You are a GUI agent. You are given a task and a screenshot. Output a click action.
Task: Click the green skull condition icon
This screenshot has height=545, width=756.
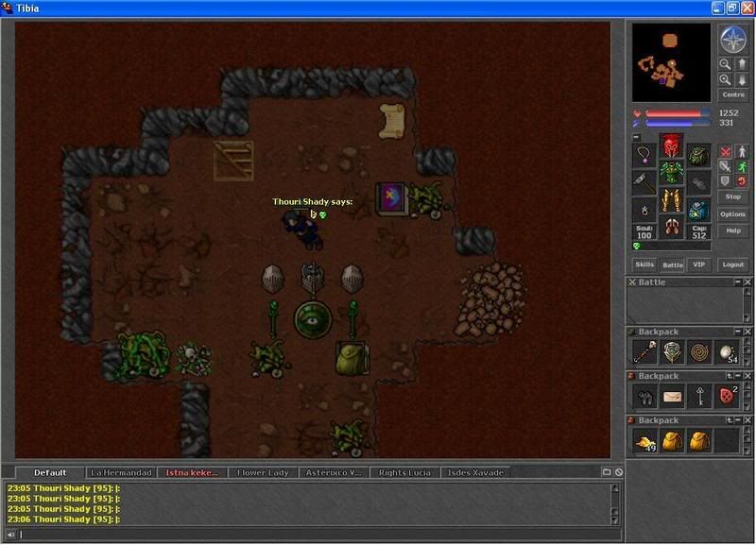coord(636,247)
